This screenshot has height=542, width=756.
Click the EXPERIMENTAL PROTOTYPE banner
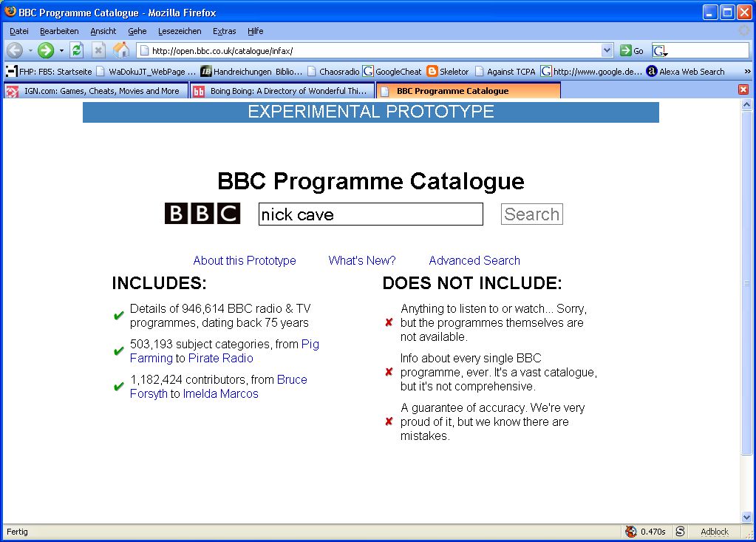click(371, 112)
